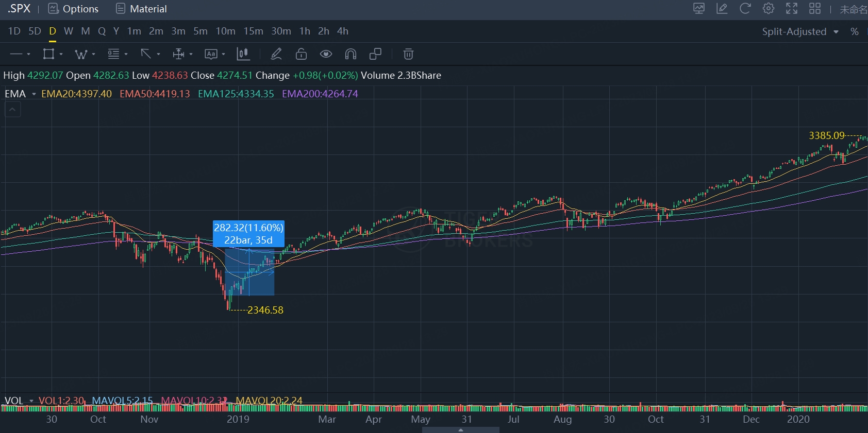Click the fullscreen expand icon
The height and width of the screenshot is (433, 868).
pyautogui.click(x=792, y=8)
